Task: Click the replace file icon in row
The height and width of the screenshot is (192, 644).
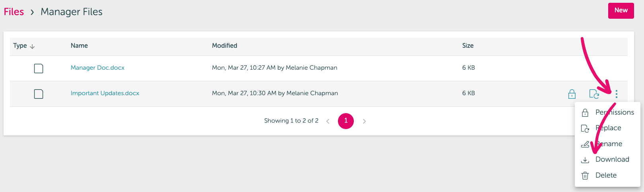Action: [x=594, y=94]
